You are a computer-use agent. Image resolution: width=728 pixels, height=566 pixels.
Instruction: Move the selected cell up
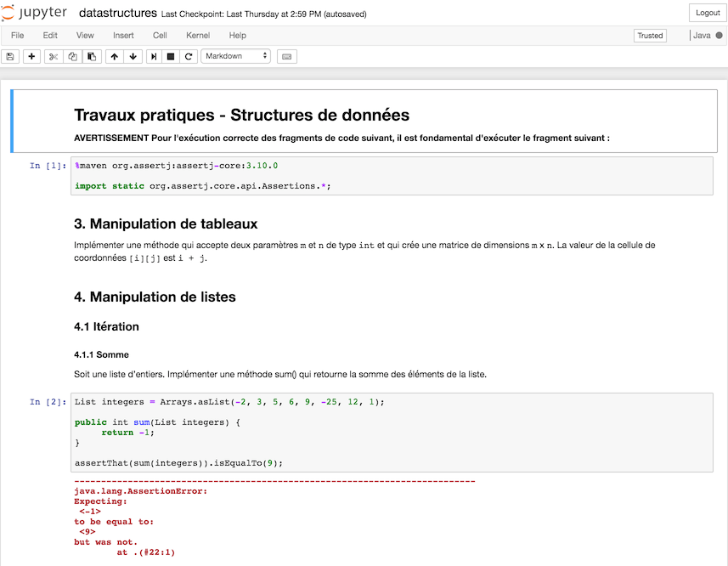(x=115, y=56)
